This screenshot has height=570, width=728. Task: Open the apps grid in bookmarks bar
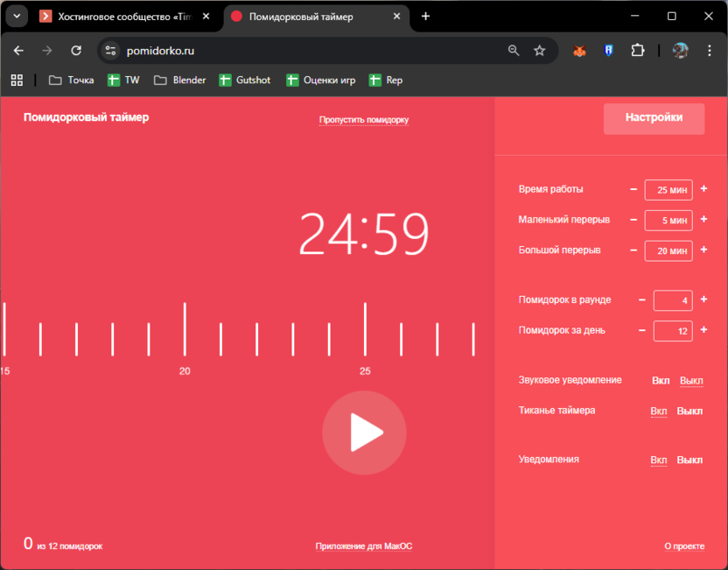pyautogui.click(x=17, y=80)
